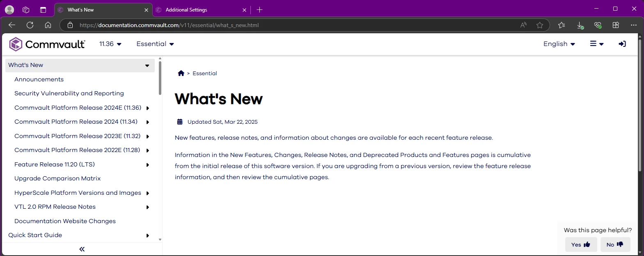The width and height of the screenshot is (644, 256).
Task: Open the hamburger menu in header
Action: click(x=596, y=44)
